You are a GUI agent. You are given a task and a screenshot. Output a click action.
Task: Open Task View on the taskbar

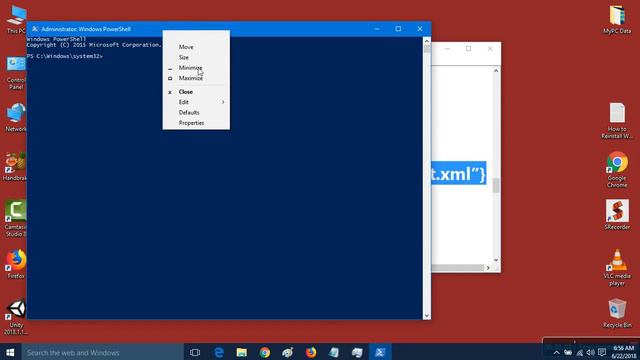point(195,352)
